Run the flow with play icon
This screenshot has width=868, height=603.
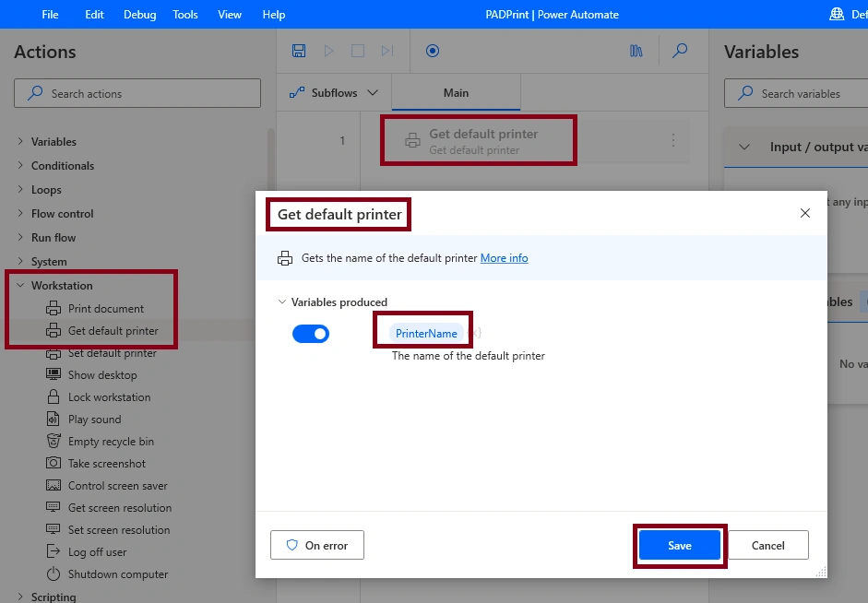[328, 51]
